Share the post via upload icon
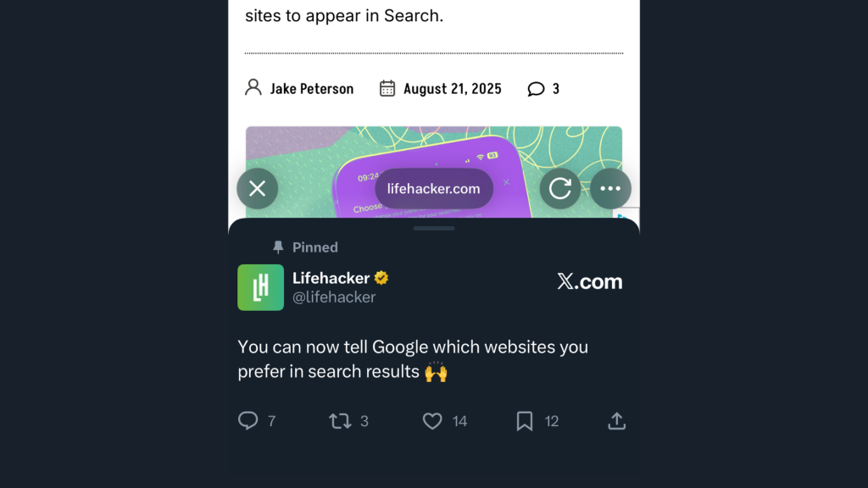Viewport: 868px width, 488px height. pyautogui.click(x=617, y=420)
